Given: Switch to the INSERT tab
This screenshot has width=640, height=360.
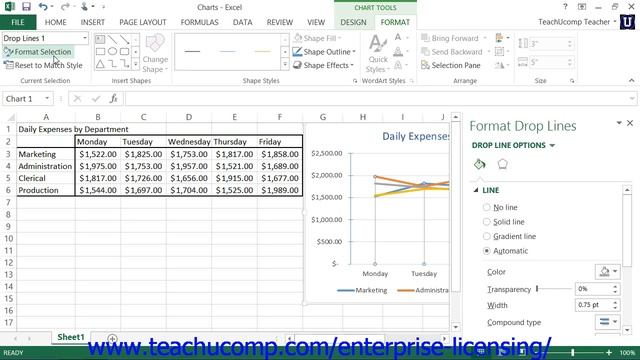Looking at the screenshot, I should point(93,22).
